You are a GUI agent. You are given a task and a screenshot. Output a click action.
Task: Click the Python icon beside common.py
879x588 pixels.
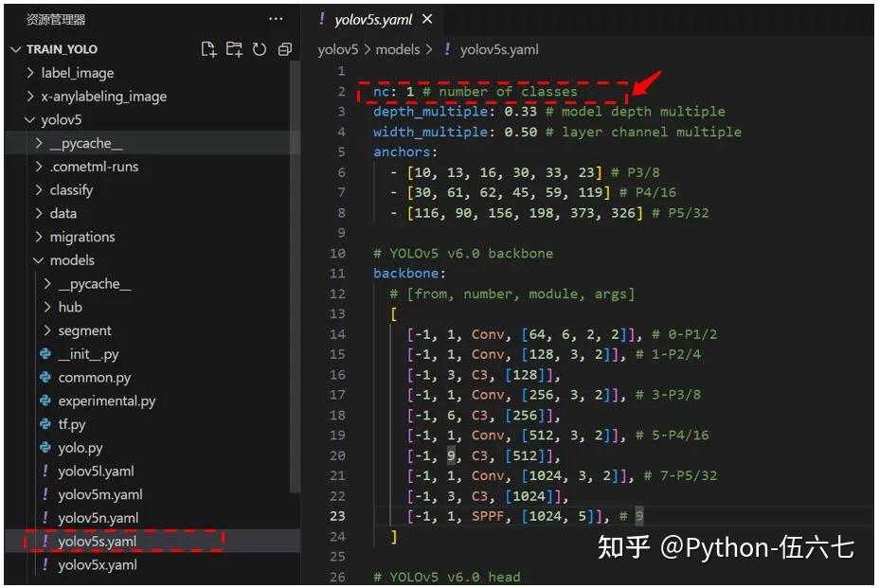coord(45,377)
